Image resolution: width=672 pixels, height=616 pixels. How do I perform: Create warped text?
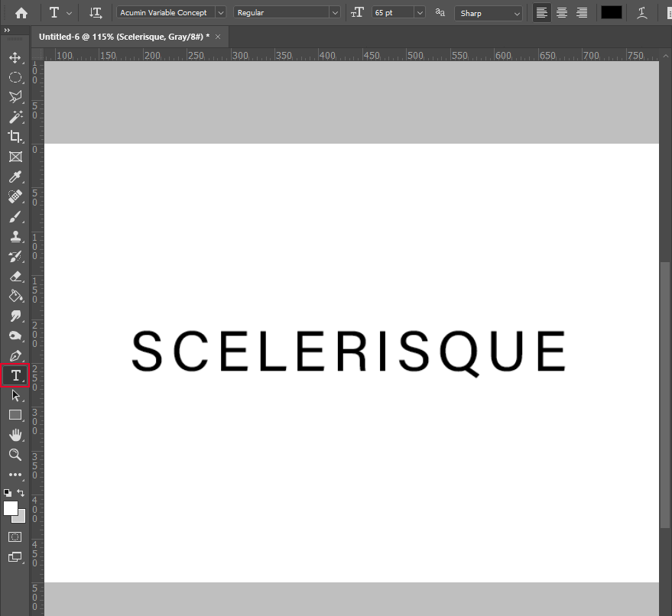(x=641, y=13)
